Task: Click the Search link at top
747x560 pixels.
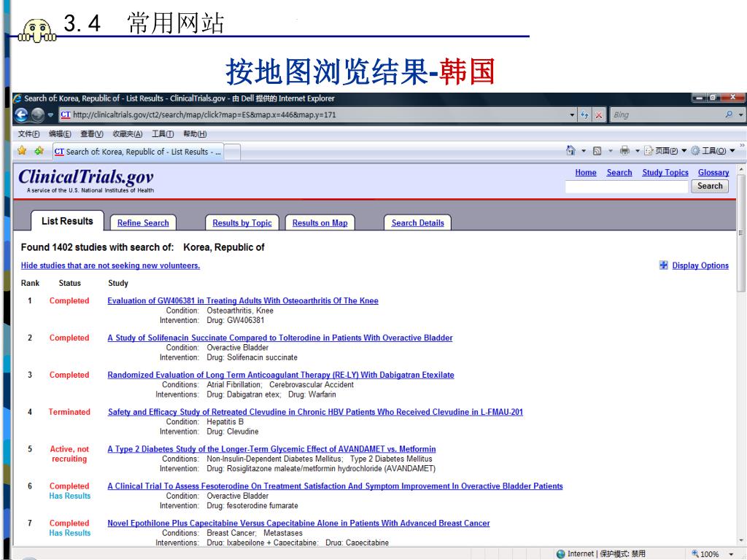Action: (x=619, y=172)
